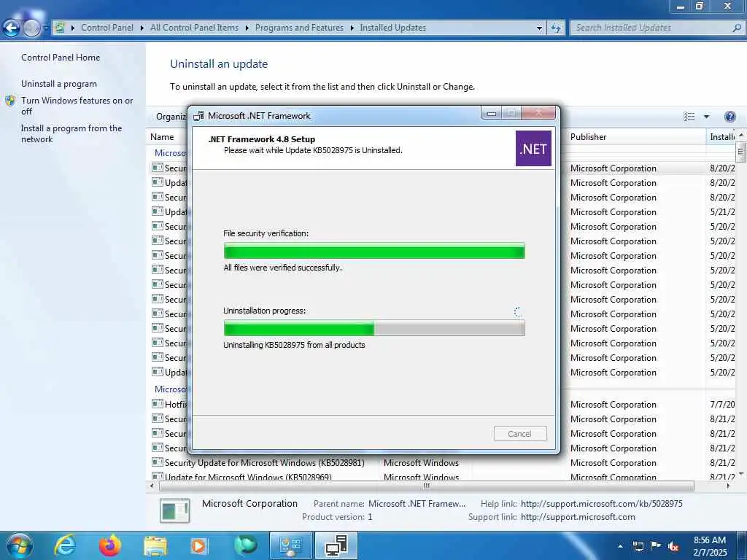
Task: Click the Change your view icon
Action: 689,117
